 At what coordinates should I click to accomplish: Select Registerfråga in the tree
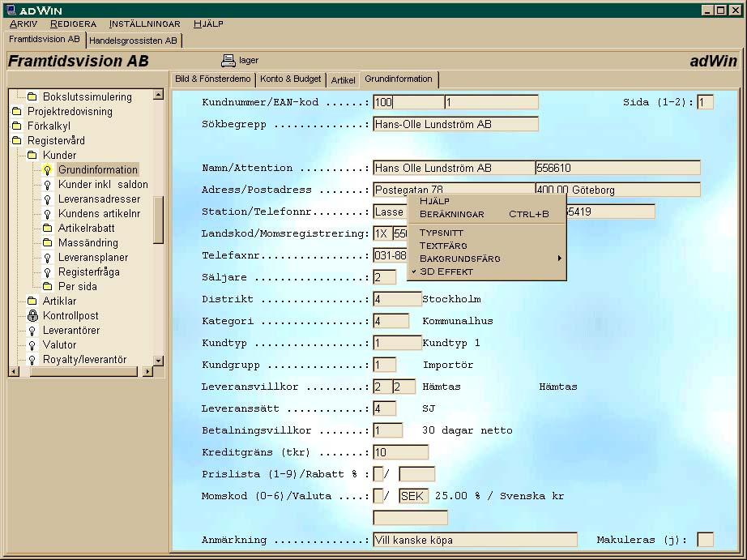click(88, 272)
